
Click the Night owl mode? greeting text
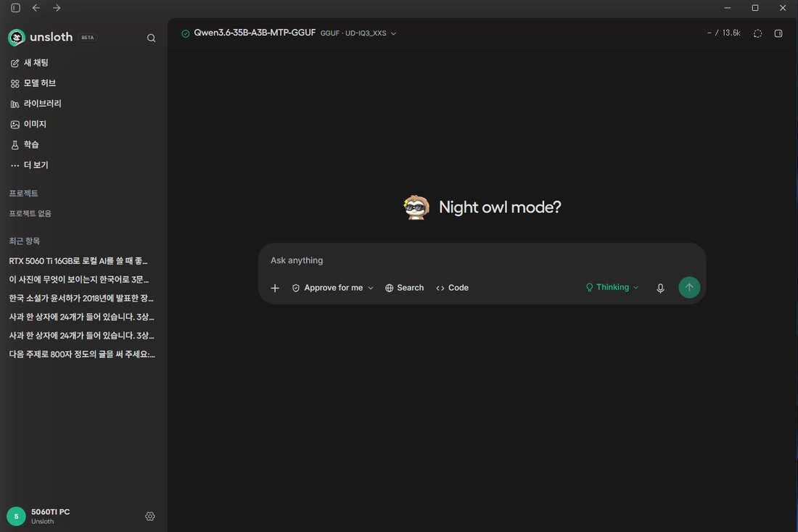pyautogui.click(x=500, y=207)
